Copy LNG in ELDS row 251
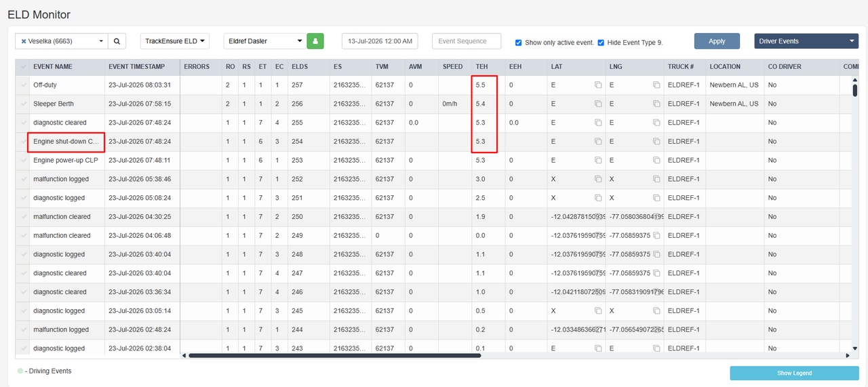This screenshot has width=868, height=387. (x=656, y=198)
